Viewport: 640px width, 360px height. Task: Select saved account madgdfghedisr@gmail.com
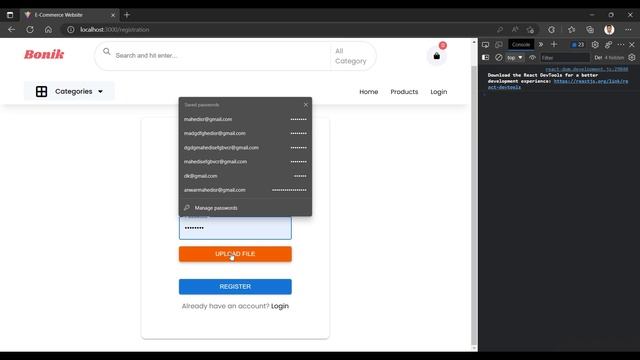point(245,133)
